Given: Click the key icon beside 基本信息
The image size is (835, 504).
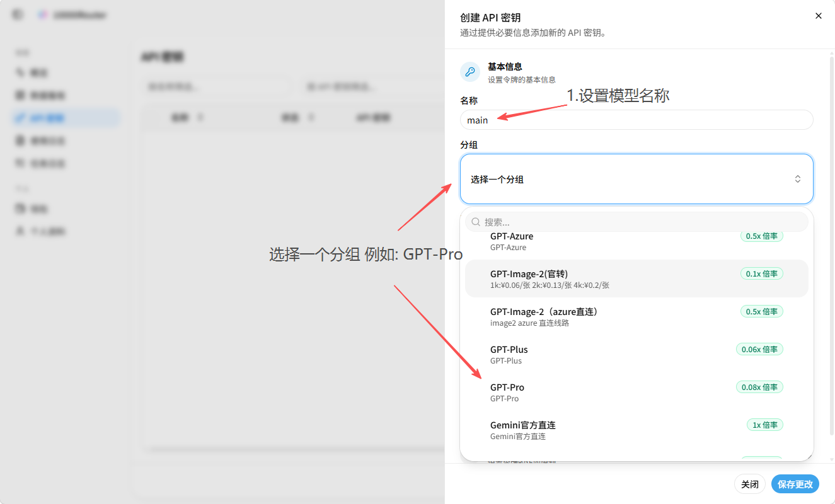Looking at the screenshot, I should [x=470, y=72].
